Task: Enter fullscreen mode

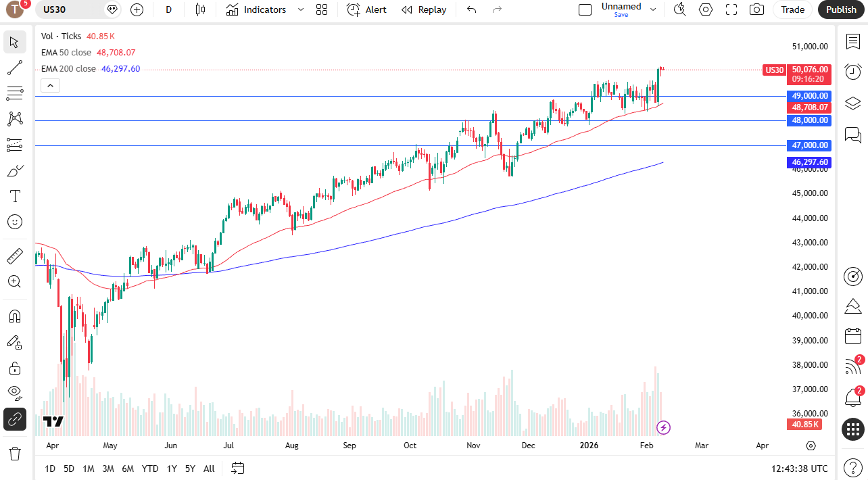Action: (731, 9)
